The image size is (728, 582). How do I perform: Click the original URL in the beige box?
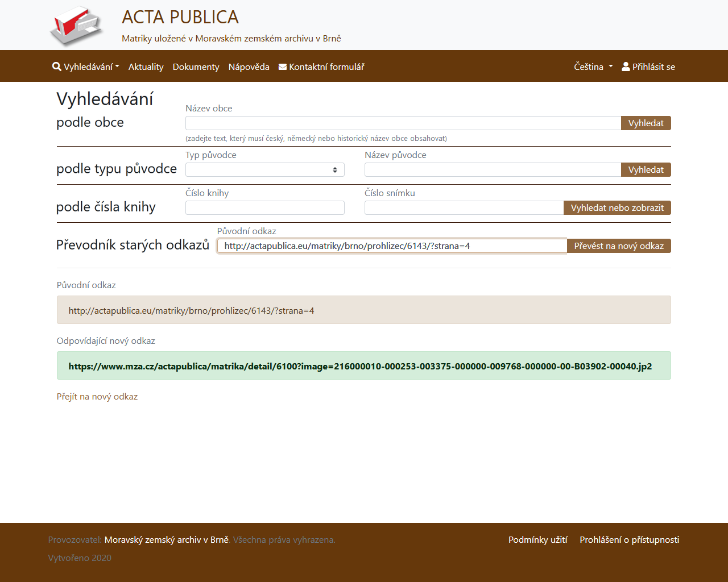[191, 311]
